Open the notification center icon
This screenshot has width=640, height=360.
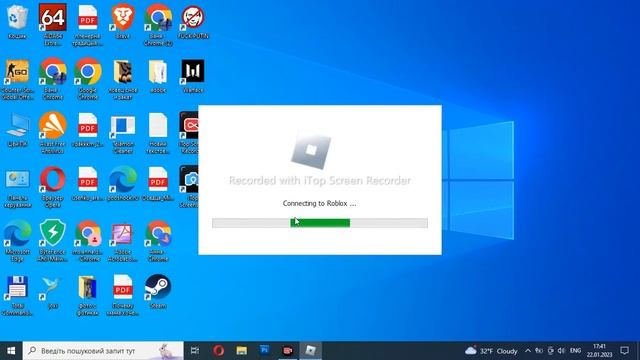(x=624, y=351)
